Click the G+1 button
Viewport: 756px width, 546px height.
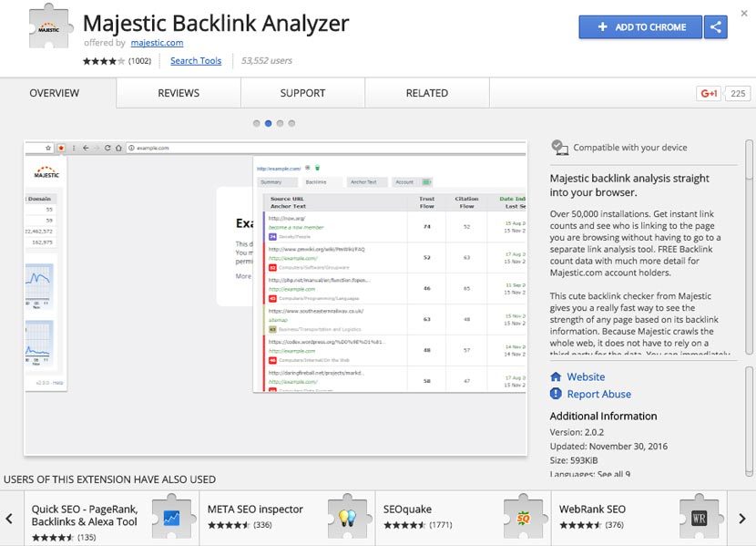tap(709, 94)
